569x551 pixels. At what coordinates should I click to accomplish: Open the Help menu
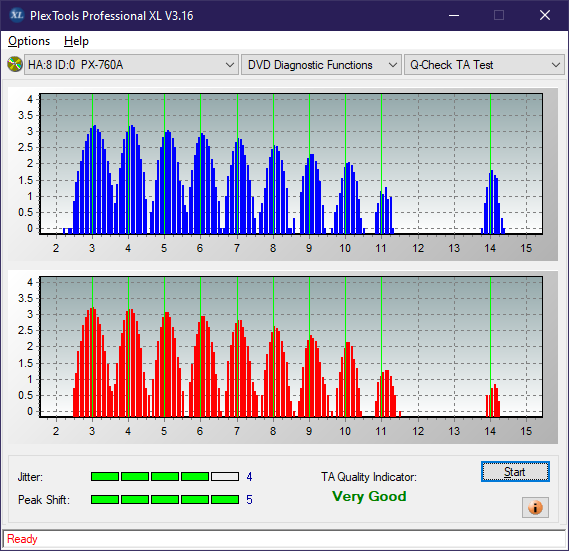click(x=76, y=41)
